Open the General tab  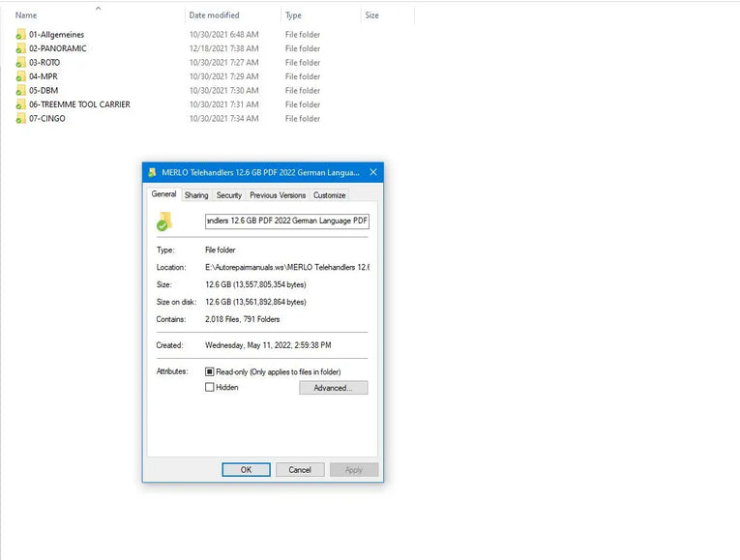click(163, 194)
